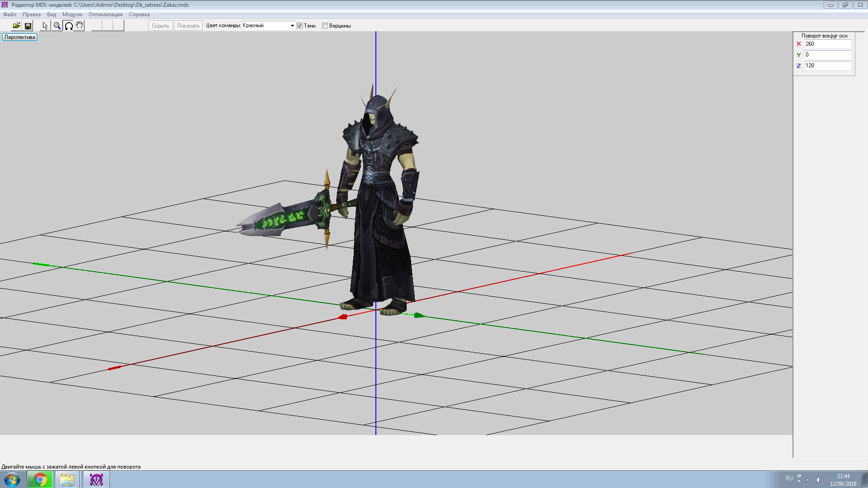Open the Модули menu
Viewport: 868px width, 488px height.
72,14
